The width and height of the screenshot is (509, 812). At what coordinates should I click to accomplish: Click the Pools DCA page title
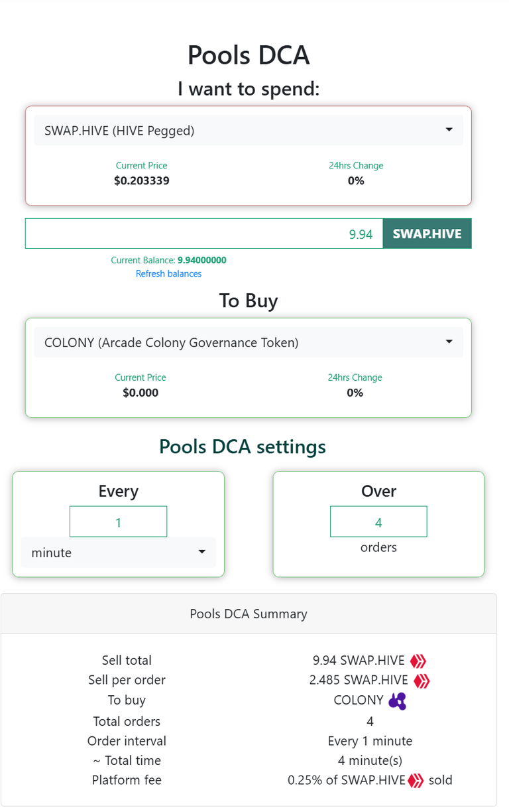point(249,55)
